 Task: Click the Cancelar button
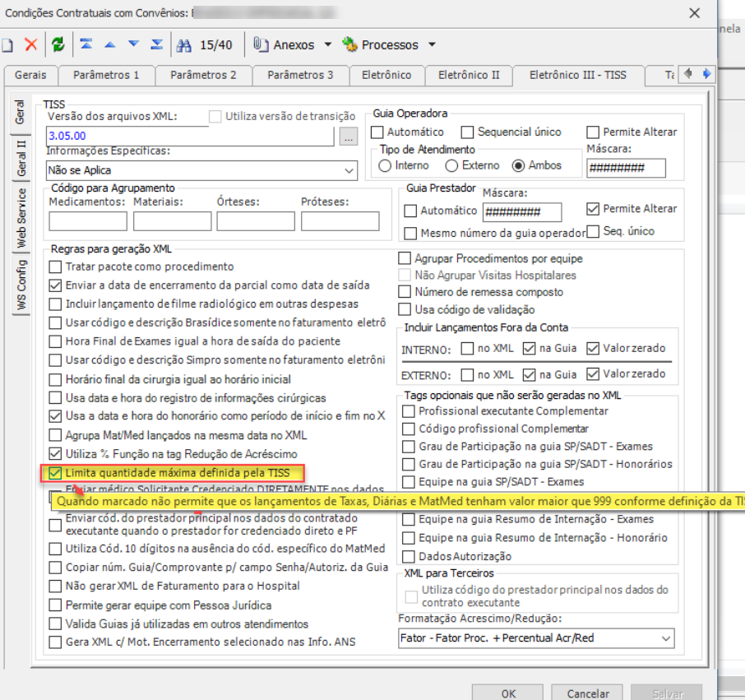[587, 693]
